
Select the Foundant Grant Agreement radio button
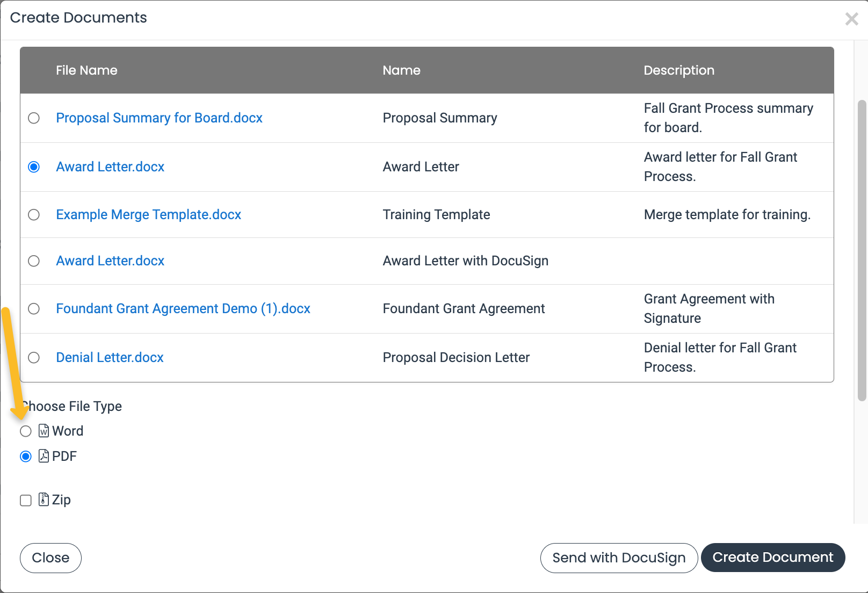coord(34,309)
